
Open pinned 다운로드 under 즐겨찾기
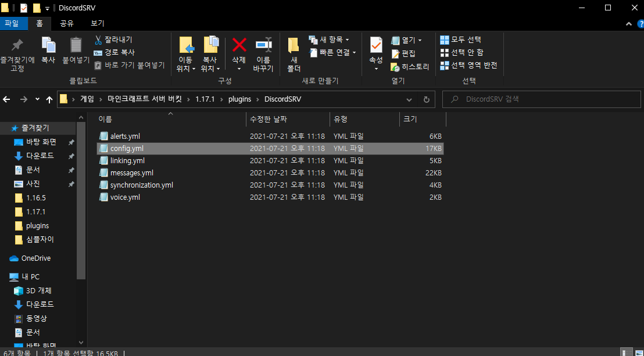40,156
